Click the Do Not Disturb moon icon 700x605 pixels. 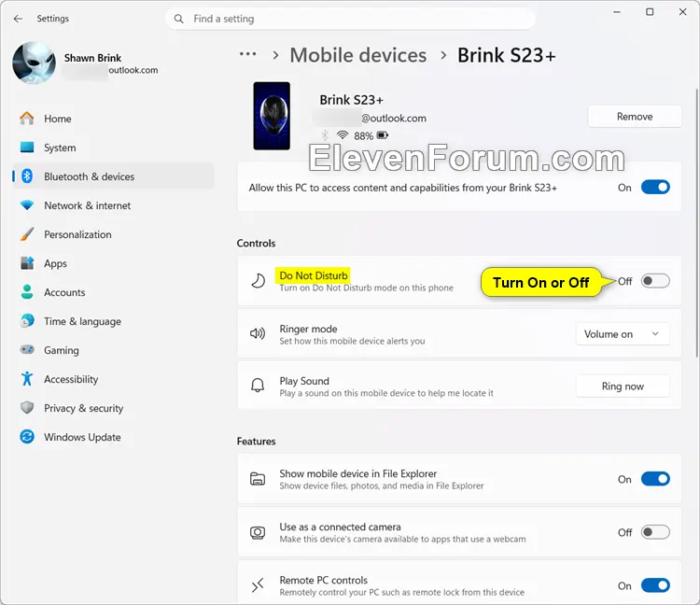point(258,281)
